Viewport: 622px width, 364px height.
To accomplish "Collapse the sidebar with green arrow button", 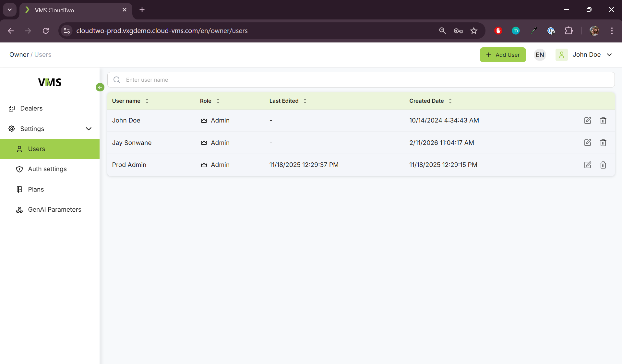I will pyautogui.click(x=100, y=87).
